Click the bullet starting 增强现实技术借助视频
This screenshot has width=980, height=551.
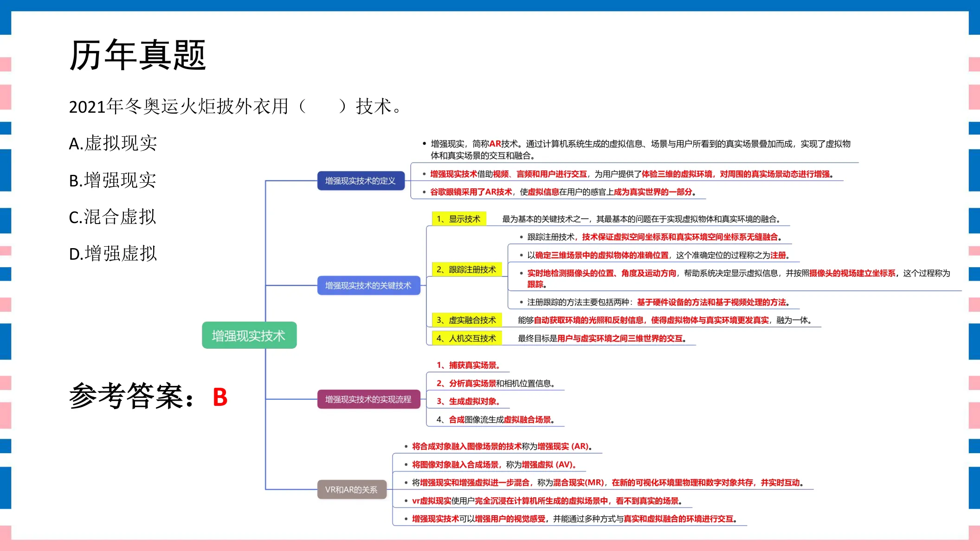(x=628, y=174)
